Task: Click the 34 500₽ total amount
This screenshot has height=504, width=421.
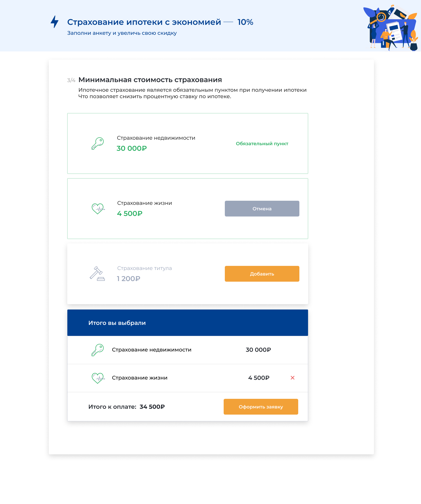Action: [x=152, y=407]
